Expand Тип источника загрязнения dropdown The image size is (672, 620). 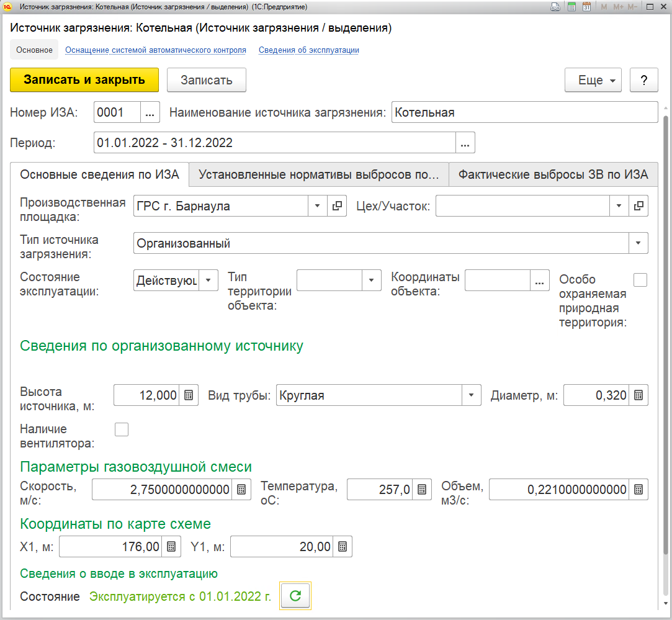click(x=638, y=243)
